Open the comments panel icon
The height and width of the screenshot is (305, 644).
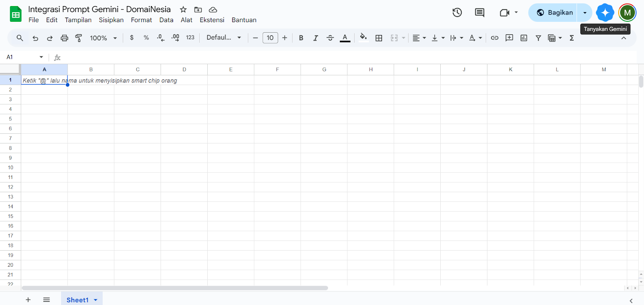479,12
